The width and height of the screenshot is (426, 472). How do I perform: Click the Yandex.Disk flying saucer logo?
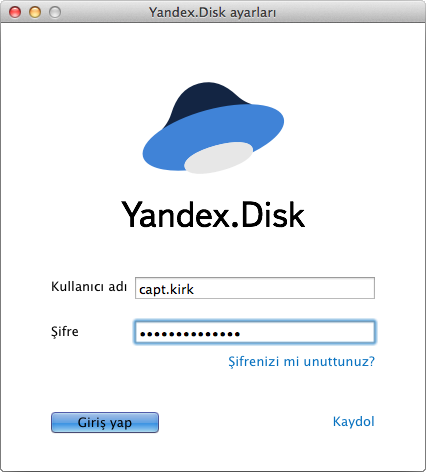point(213,128)
